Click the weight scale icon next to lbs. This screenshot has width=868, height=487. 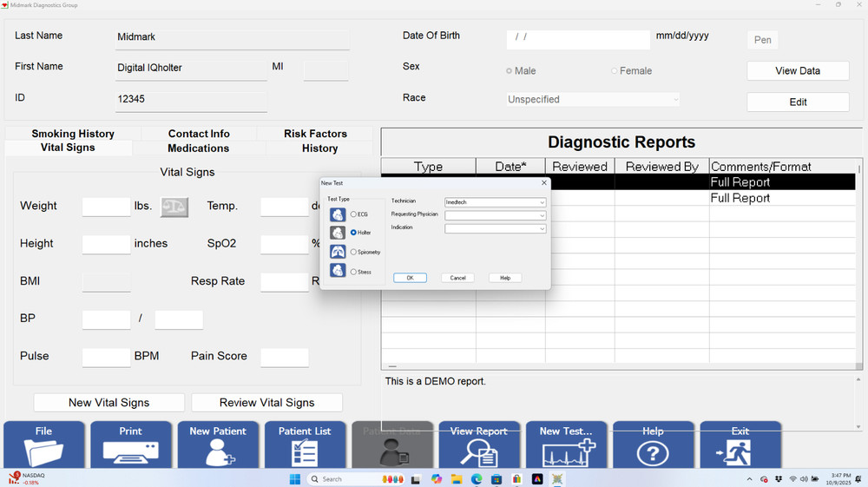point(174,207)
